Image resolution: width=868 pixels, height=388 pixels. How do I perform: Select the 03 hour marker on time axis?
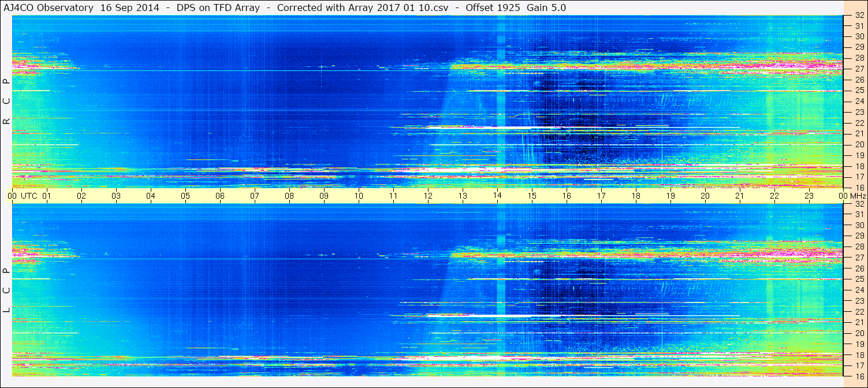pyautogui.click(x=116, y=196)
